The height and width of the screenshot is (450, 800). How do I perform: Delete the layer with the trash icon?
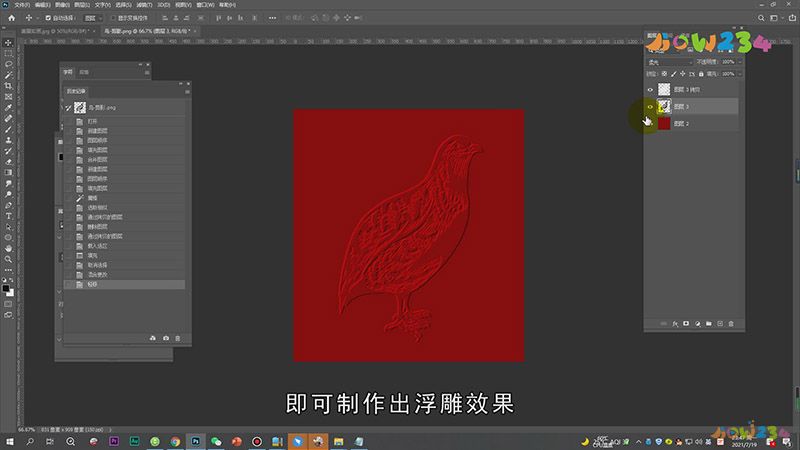coord(731,323)
